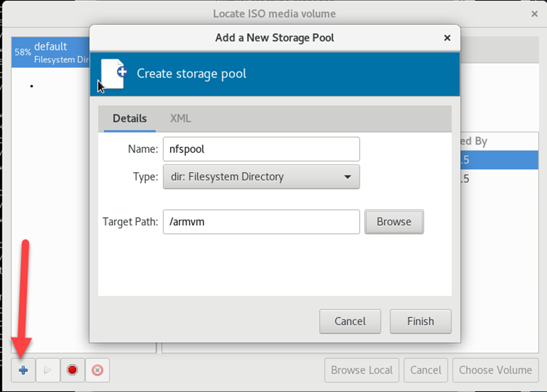Viewport: 547px width, 392px height.
Task: Cancel the Locate ISO media volume window
Action: point(426,370)
